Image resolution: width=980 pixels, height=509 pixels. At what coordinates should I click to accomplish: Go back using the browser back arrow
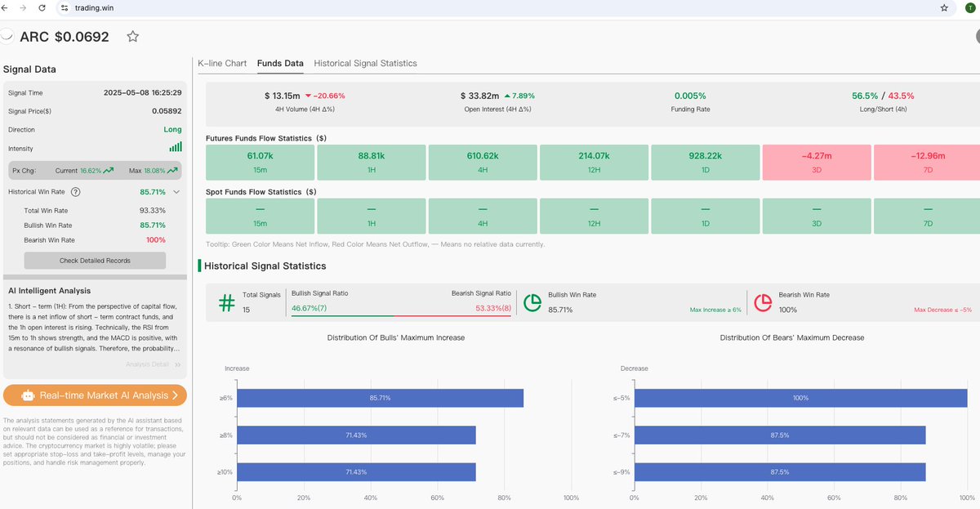pyautogui.click(x=5, y=7)
